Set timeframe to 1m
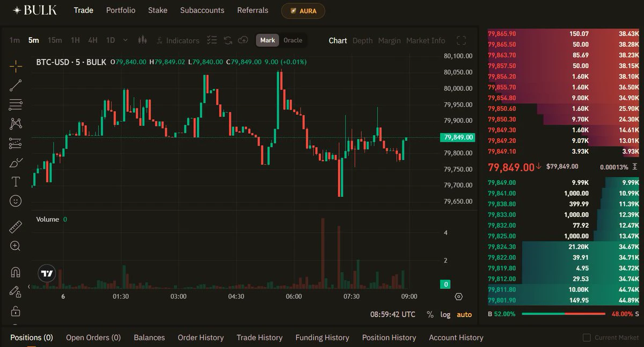This screenshot has height=347, width=644. pyautogui.click(x=14, y=40)
